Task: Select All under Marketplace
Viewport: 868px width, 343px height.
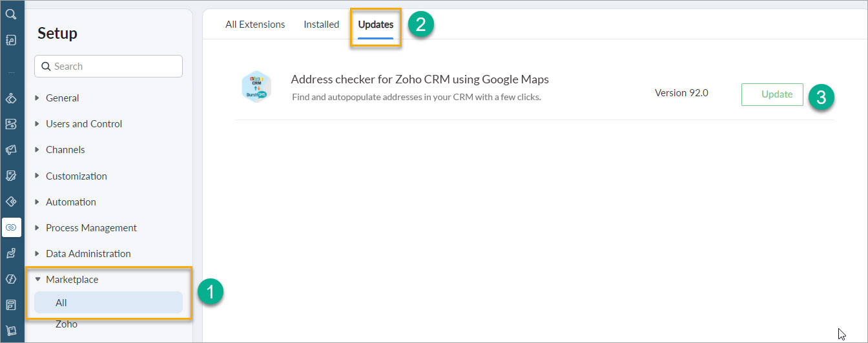Action: pos(108,302)
